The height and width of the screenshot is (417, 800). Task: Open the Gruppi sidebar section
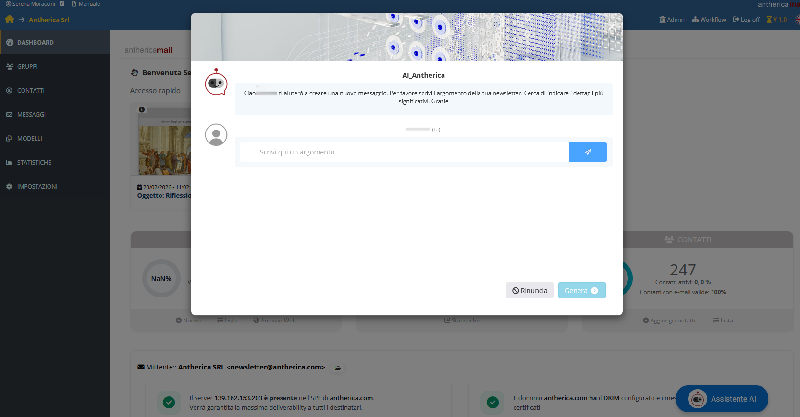55,66
